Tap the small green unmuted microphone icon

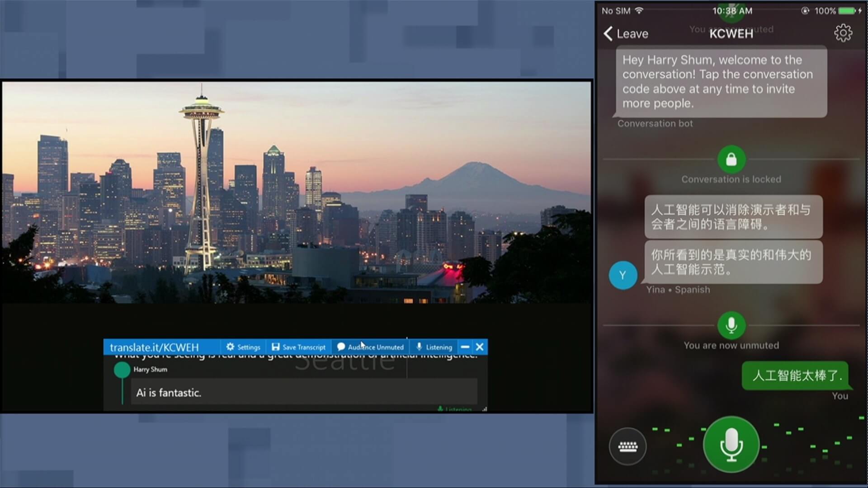[x=731, y=325]
